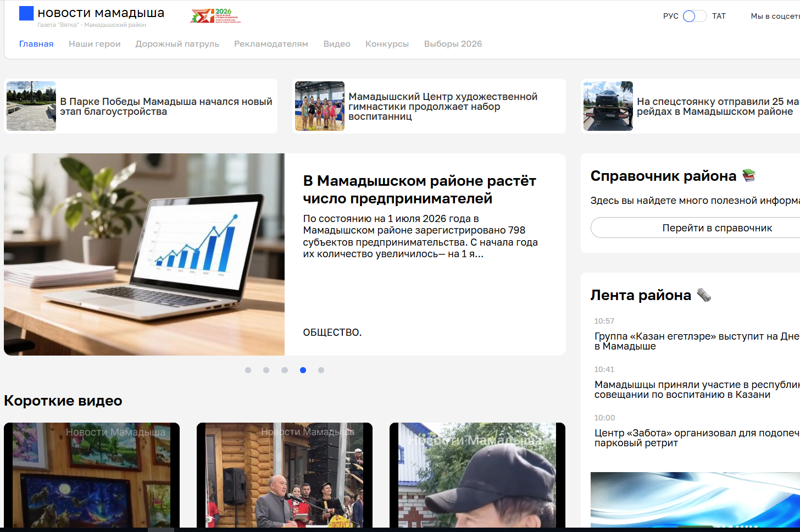Open the tow truck thumbnail
The image size is (800, 532).
(x=608, y=106)
